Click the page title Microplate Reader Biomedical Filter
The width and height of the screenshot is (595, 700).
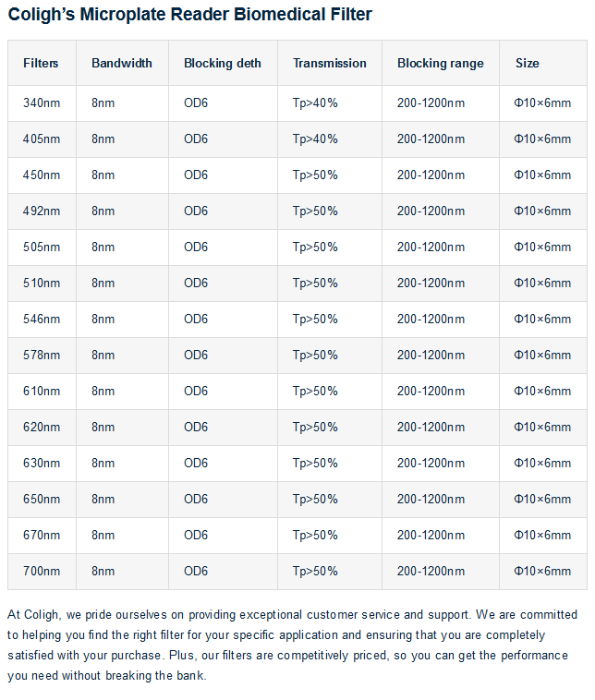tap(190, 16)
